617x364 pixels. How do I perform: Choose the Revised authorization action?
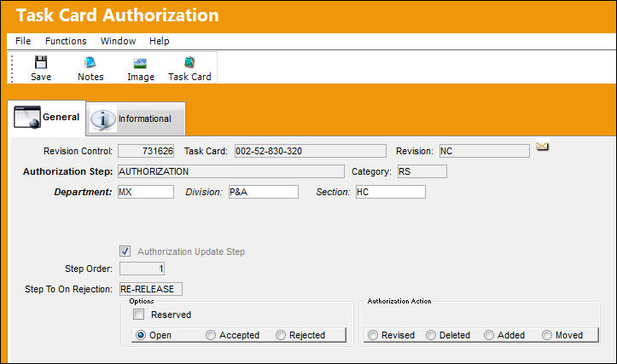(x=373, y=335)
